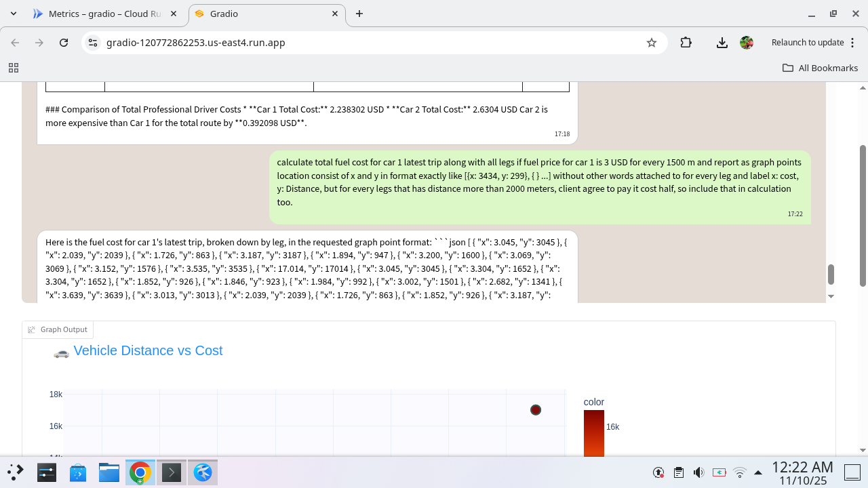
Task: Open a new browser tab
Action: (359, 14)
